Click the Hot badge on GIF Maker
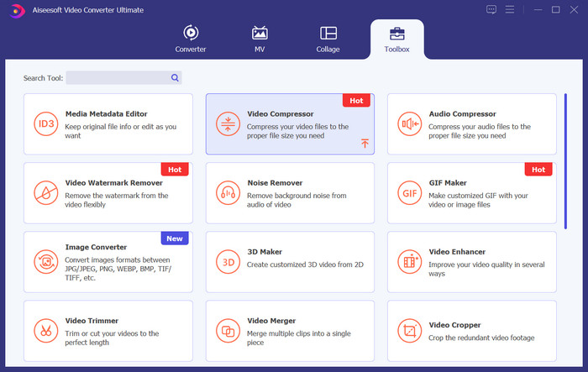588x372 pixels. (x=538, y=170)
